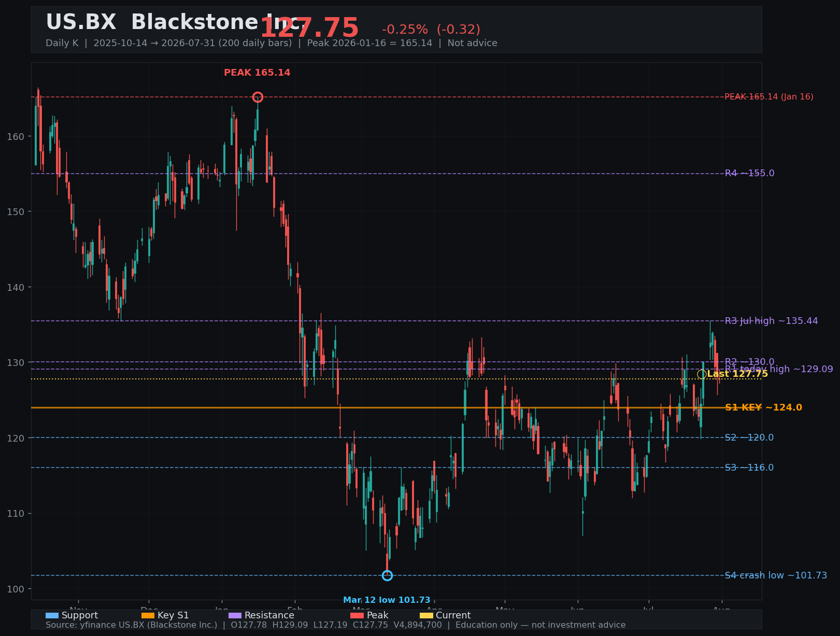Image resolution: width=840 pixels, height=636 pixels.
Task: Click the 'Source: yfinance US.BX' footer text
Action: coord(336,625)
